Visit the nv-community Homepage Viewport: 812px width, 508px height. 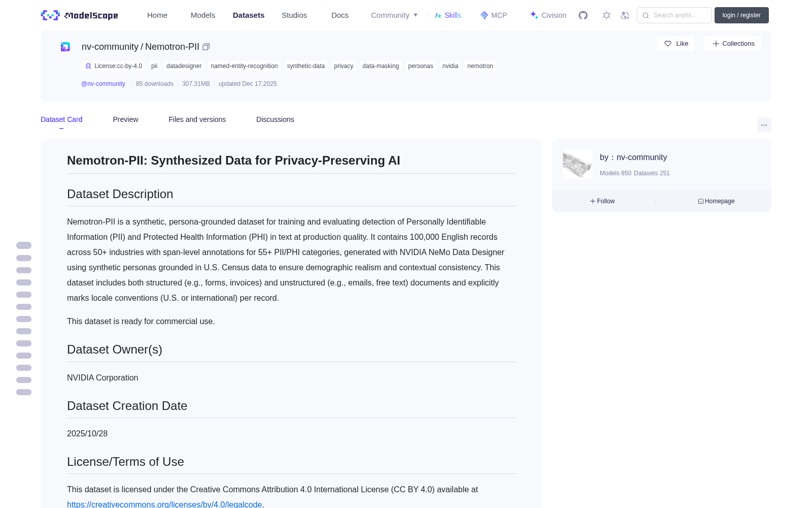pos(716,201)
